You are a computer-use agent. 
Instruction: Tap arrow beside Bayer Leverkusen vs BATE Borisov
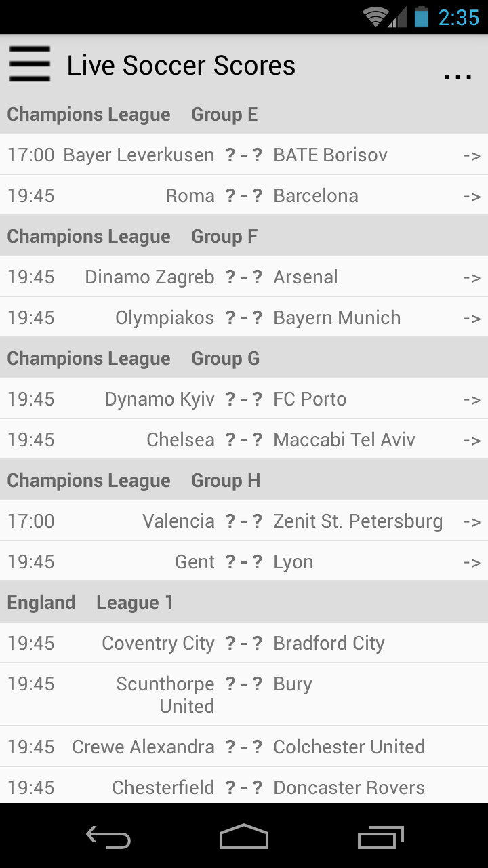[471, 156]
